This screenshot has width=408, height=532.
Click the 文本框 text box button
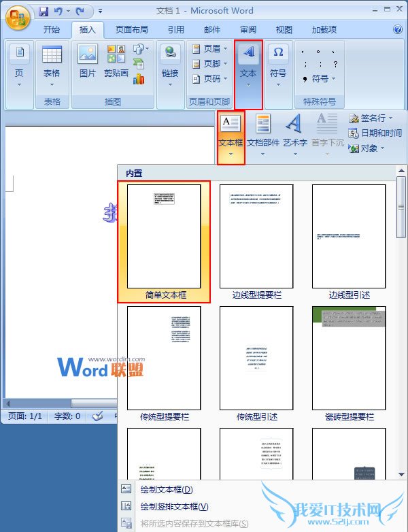231,137
